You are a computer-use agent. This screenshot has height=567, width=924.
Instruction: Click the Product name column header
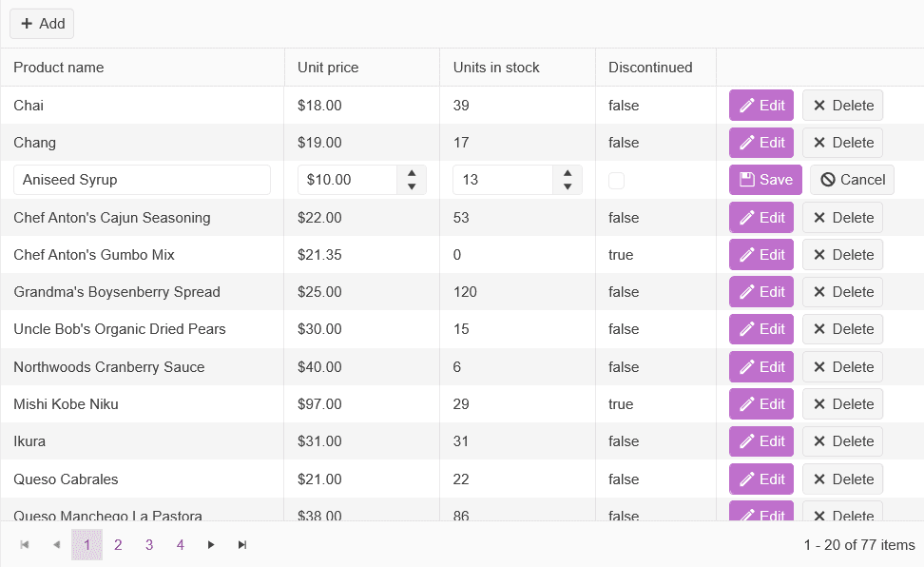pyautogui.click(x=143, y=68)
